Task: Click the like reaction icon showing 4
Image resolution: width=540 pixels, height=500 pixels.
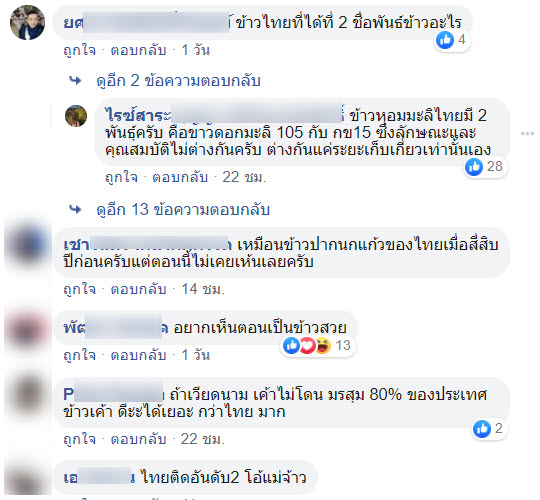Action: click(445, 40)
